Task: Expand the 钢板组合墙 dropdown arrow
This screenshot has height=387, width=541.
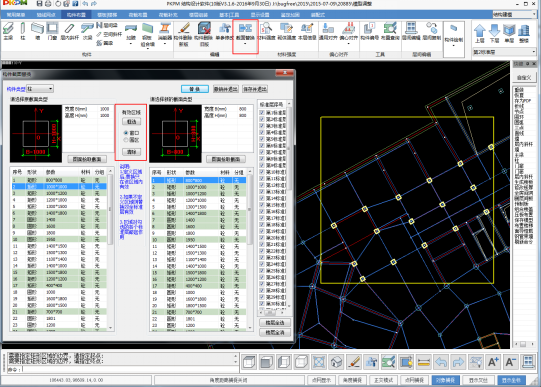Action: point(148,49)
